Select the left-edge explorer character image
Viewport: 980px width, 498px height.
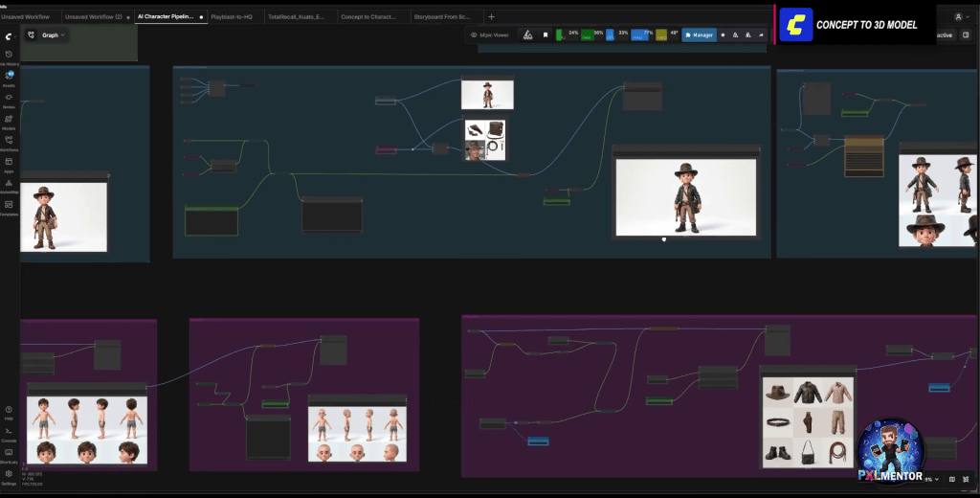(64, 217)
